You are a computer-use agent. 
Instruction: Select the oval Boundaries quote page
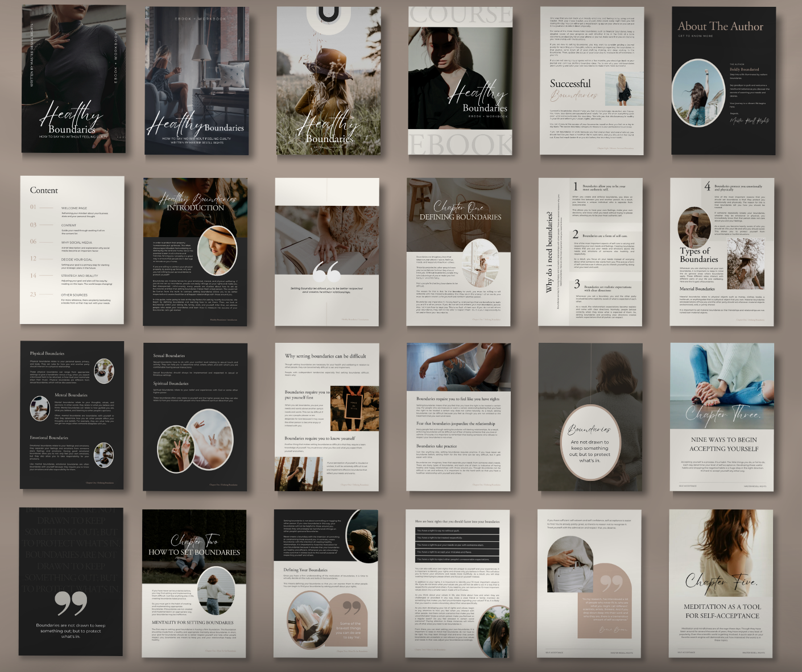coord(590,416)
